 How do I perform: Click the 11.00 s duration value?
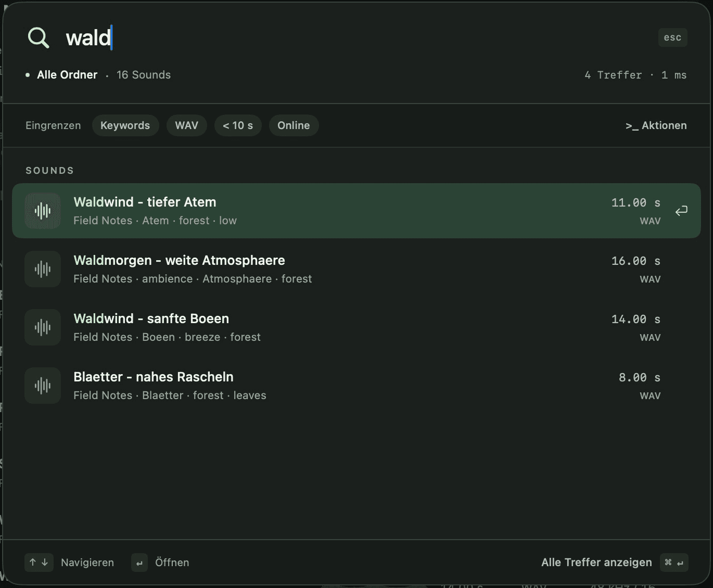[x=636, y=202]
